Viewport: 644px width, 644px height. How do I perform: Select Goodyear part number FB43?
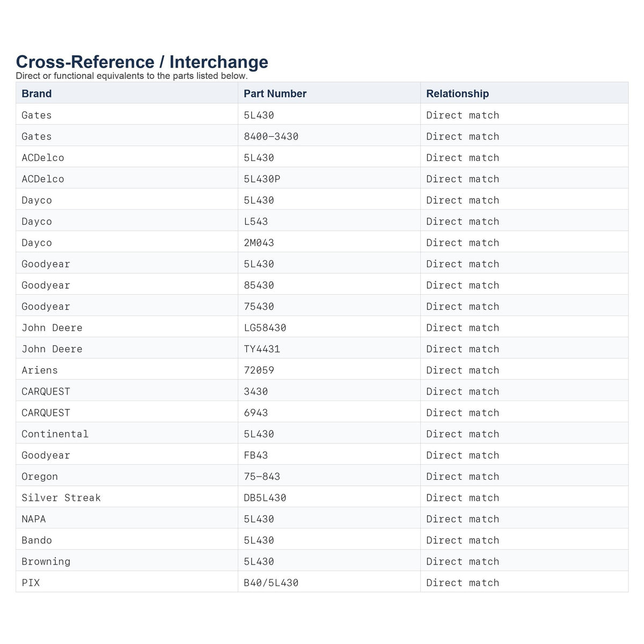click(256, 455)
